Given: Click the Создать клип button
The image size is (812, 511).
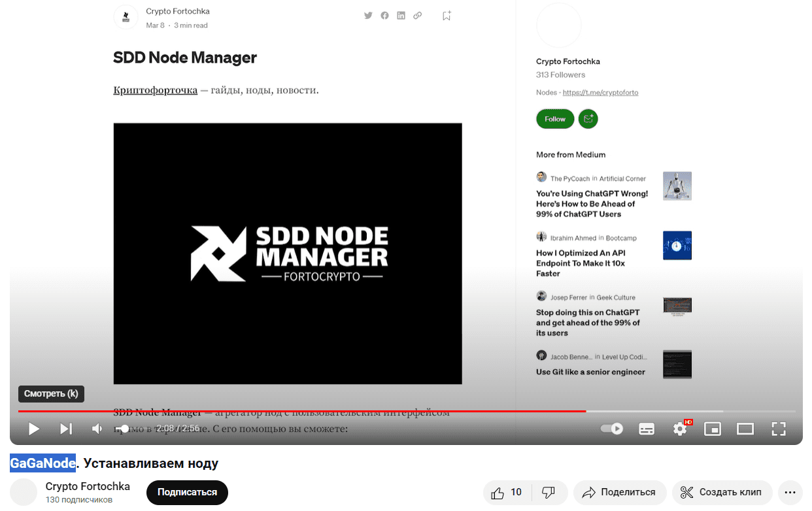Looking at the screenshot, I should tap(722, 493).
